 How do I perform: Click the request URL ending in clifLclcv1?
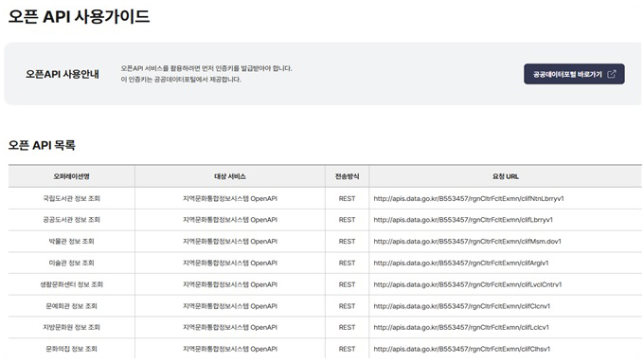pos(461,327)
